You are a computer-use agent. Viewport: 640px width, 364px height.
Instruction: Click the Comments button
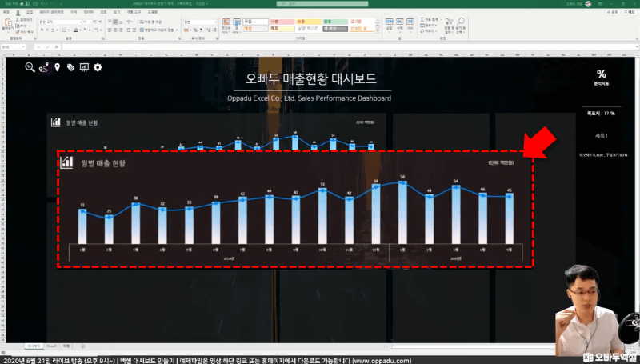click(630, 12)
